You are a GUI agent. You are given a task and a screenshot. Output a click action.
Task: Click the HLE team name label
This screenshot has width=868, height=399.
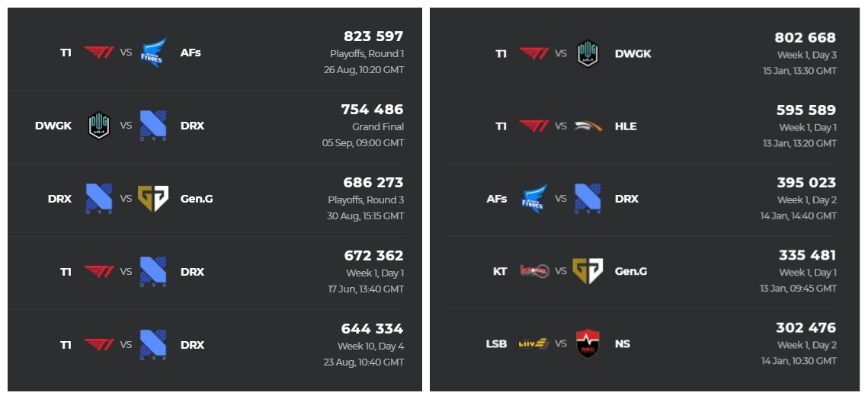pos(626,126)
